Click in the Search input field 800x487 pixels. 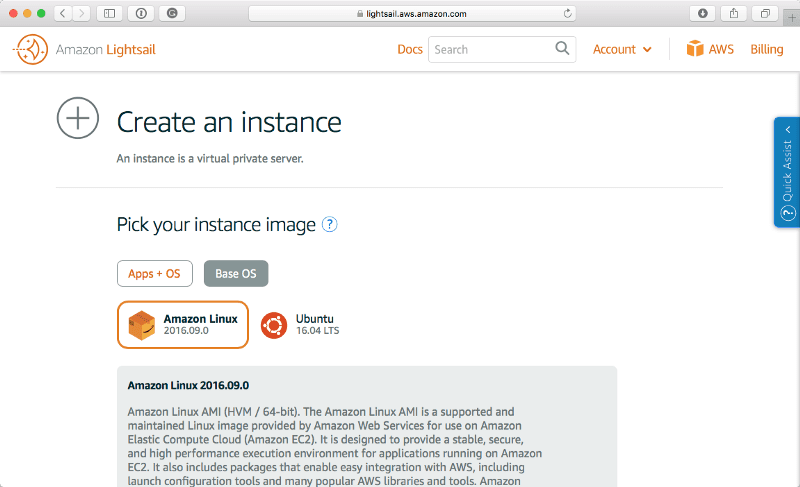pyautogui.click(x=490, y=49)
